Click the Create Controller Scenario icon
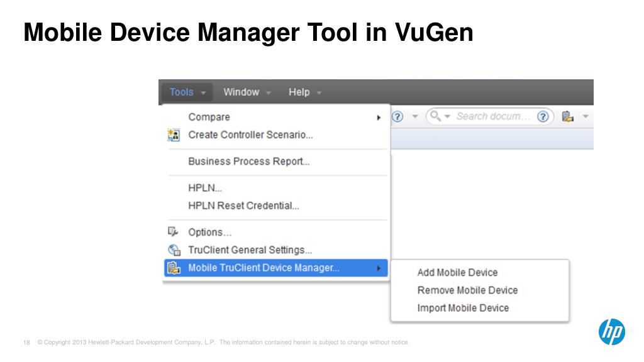The height and width of the screenshot is (362, 644). (x=174, y=134)
